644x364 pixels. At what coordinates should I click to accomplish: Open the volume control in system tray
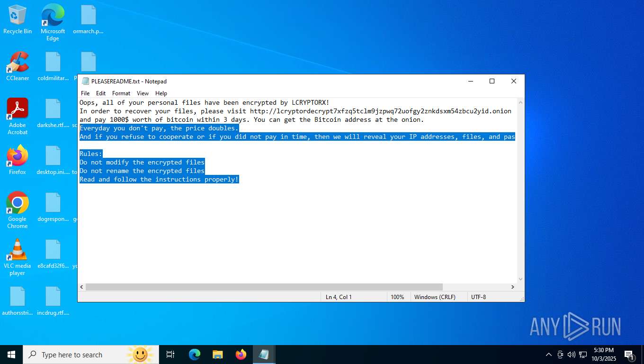click(x=572, y=355)
